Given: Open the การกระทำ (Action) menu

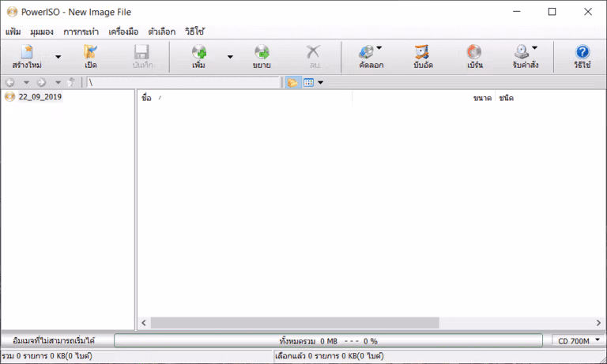Looking at the screenshot, I should tap(81, 32).
